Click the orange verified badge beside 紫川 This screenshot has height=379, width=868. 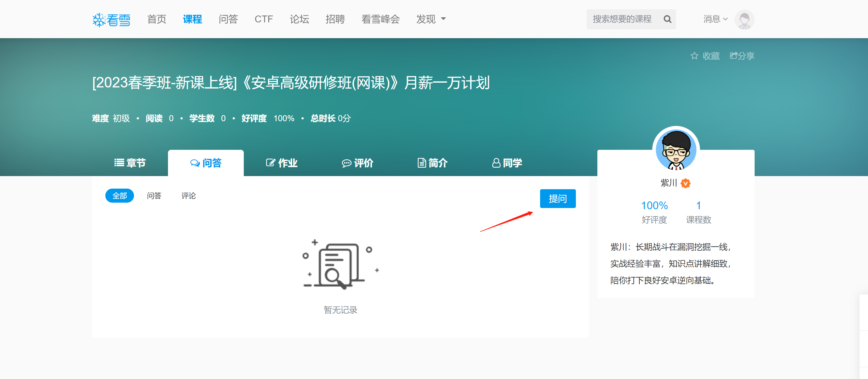point(685,183)
